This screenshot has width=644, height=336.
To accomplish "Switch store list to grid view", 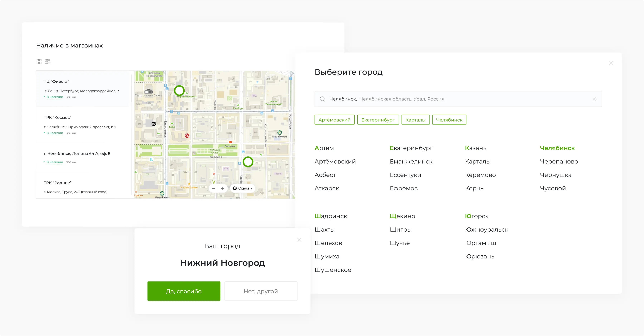I will [x=39, y=61].
